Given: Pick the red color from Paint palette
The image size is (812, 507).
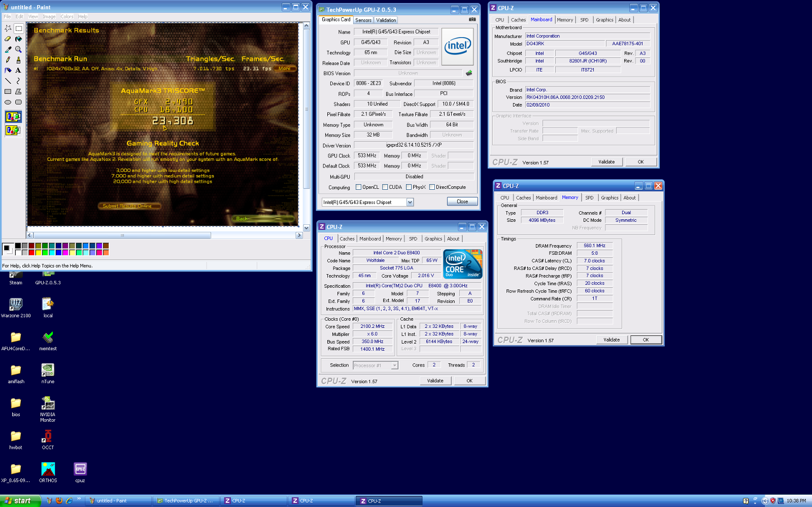Looking at the screenshot, I should (x=31, y=253).
